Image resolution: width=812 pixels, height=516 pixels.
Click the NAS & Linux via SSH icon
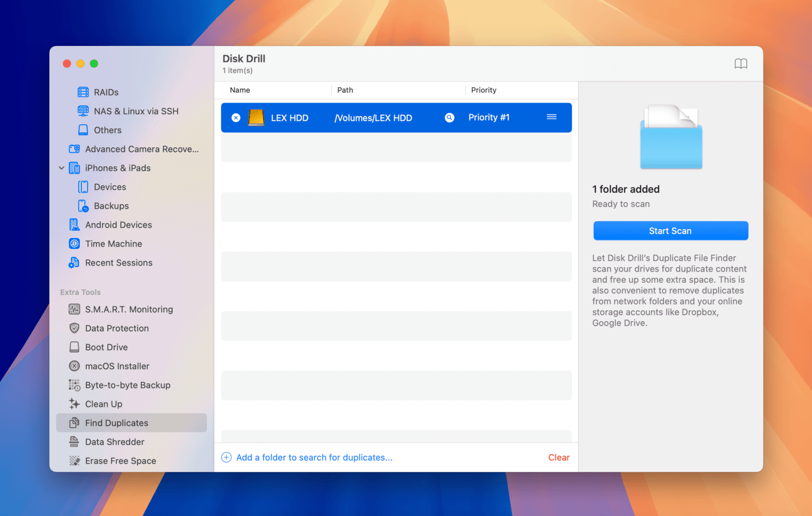click(x=83, y=111)
